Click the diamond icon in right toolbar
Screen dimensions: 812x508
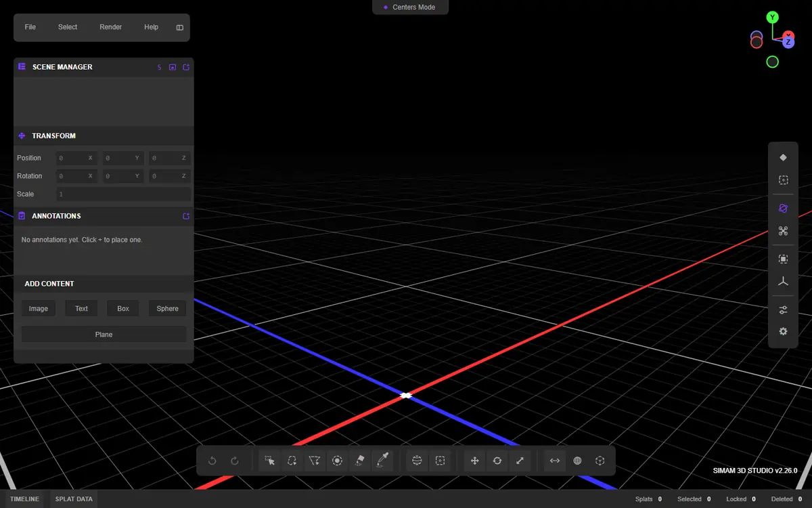[783, 157]
